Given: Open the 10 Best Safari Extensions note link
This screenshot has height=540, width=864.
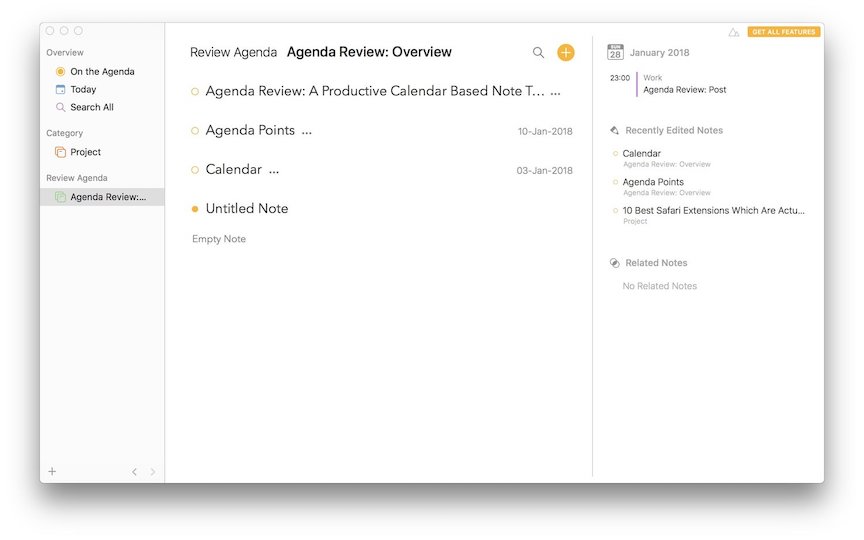Looking at the screenshot, I should tap(713, 210).
